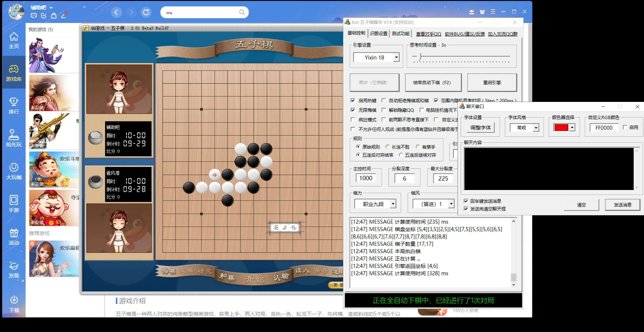Viewport: 644px width, 332px height.
Task: Open the 字体风格 常规 dropdown
Action: pos(536,128)
